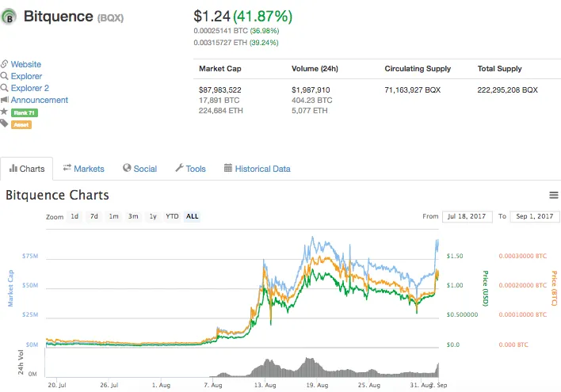The width and height of the screenshot is (561, 392).
Task: Click the Price (USD) axis label
Action: 486,288
